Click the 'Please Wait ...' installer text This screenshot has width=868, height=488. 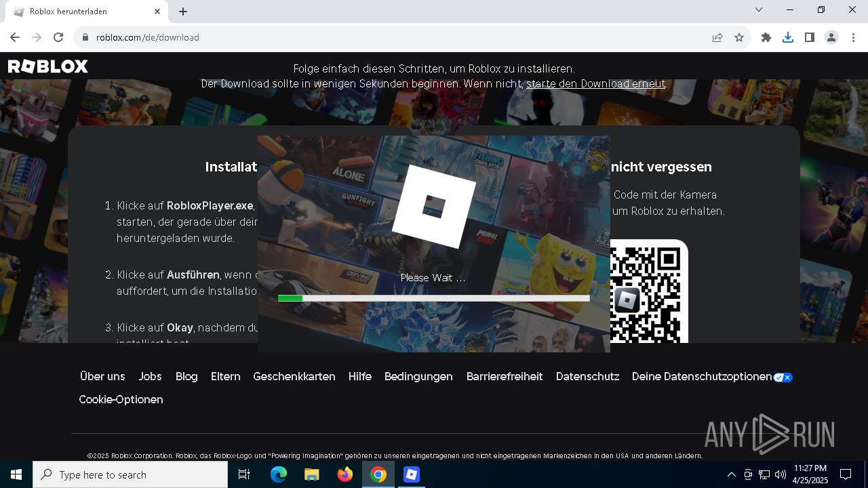433,277
